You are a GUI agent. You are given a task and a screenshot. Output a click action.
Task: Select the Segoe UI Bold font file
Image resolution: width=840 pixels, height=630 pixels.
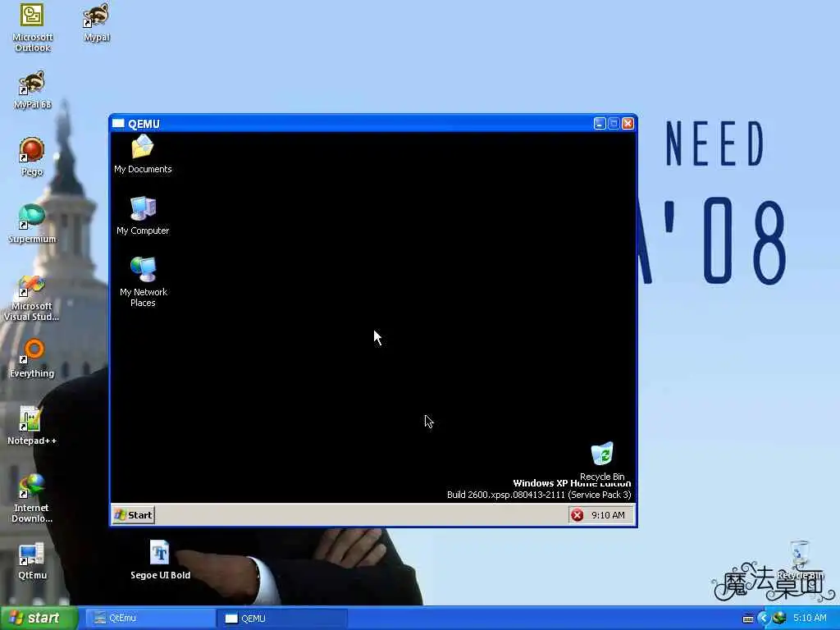coord(160,559)
